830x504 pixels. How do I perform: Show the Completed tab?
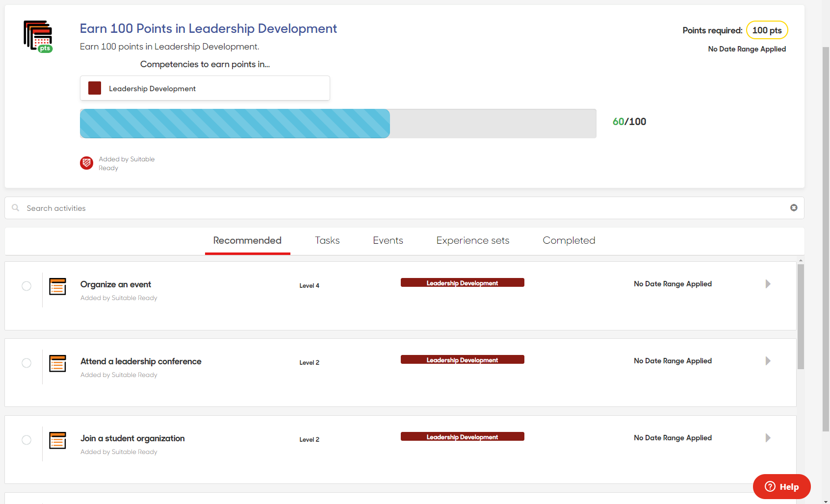tap(569, 241)
